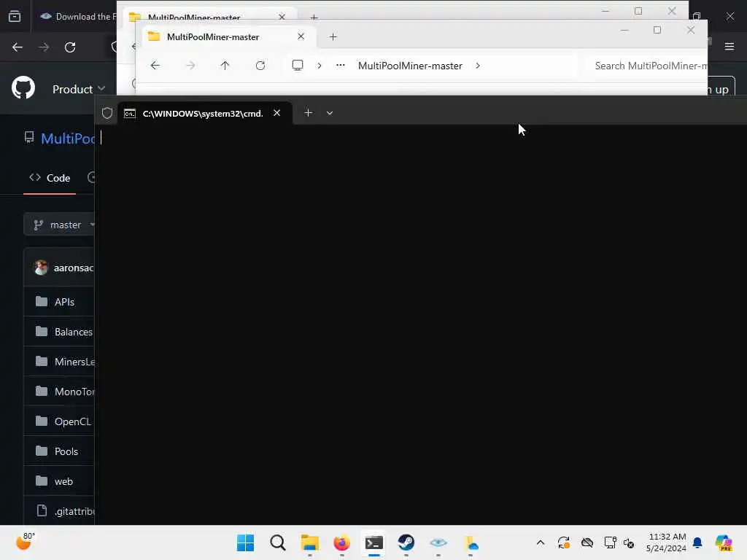Viewport: 747px width, 560px height.
Task: Open terminal profile dropdown chevron
Action: (330, 113)
